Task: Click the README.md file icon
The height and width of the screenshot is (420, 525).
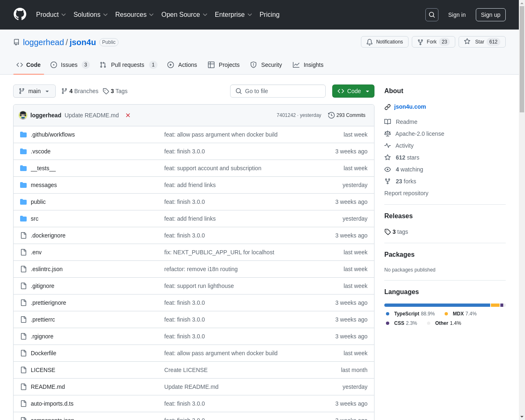Action: (x=23, y=387)
